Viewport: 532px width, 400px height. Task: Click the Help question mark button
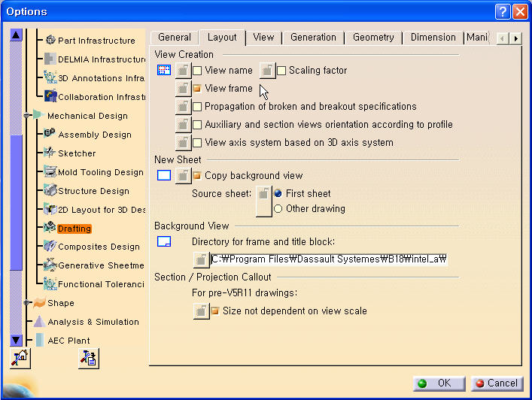503,11
